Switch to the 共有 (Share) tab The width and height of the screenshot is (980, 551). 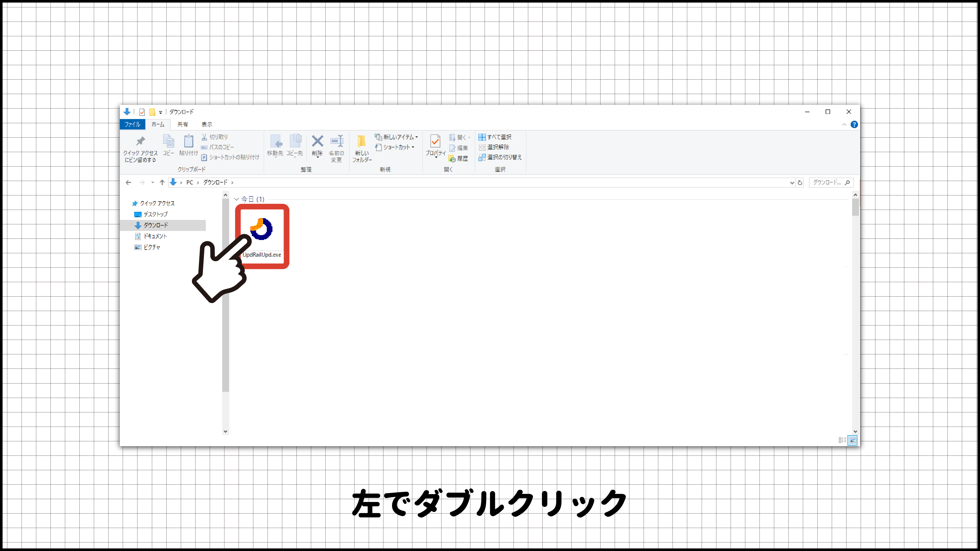183,124
